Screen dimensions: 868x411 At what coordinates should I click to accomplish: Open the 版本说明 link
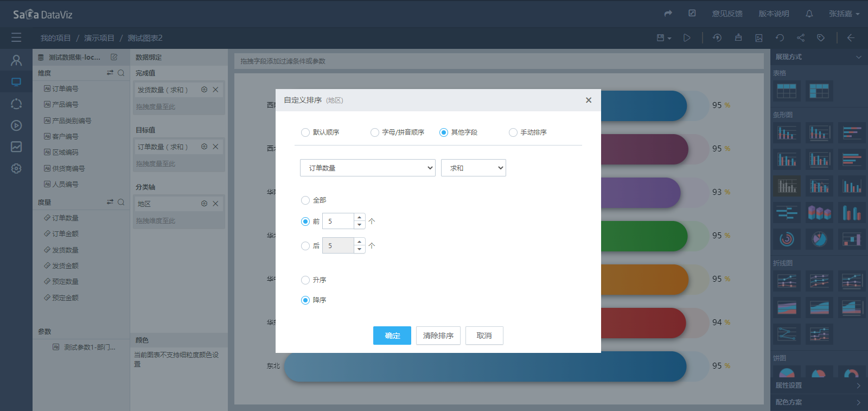[x=774, y=14]
